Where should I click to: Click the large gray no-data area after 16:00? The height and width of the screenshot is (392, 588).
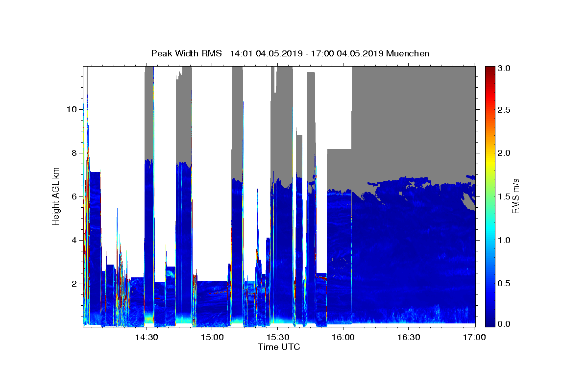click(414, 122)
